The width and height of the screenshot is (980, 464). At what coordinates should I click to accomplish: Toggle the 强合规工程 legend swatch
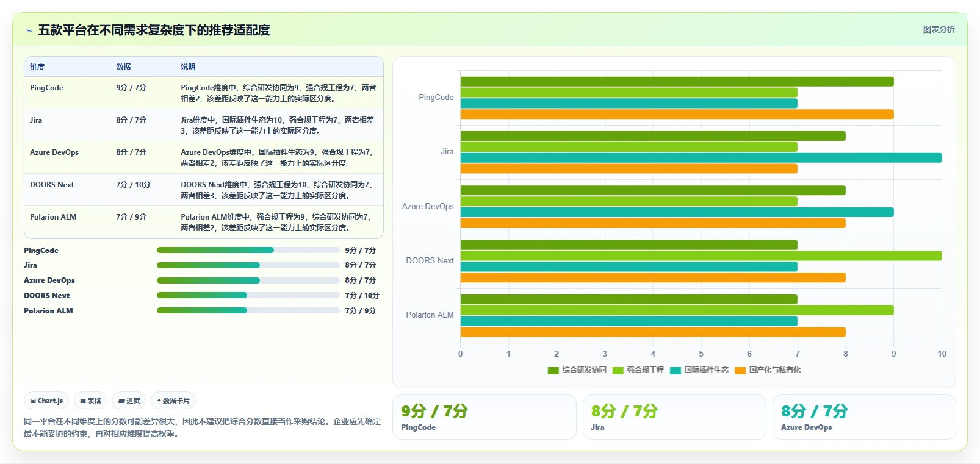[x=618, y=370]
